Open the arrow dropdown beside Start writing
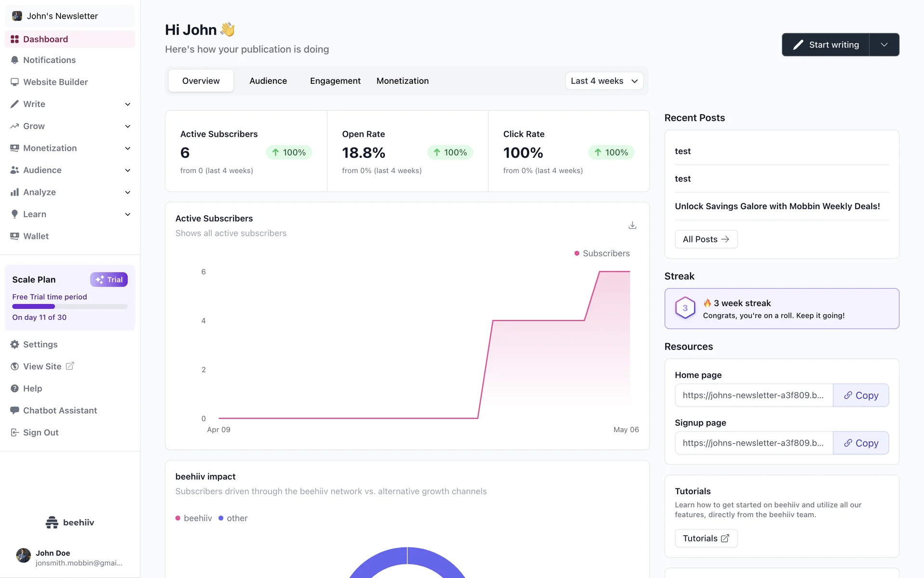The height and width of the screenshot is (578, 924). pos(884,45)
